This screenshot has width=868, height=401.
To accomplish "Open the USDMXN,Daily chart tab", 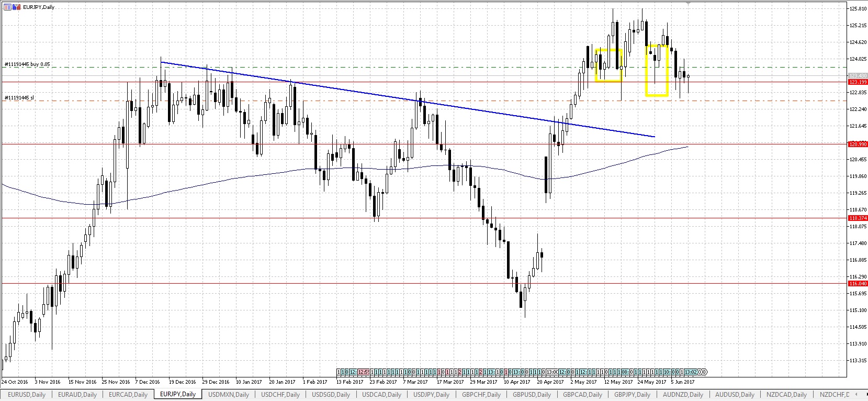I will [229, 395].
